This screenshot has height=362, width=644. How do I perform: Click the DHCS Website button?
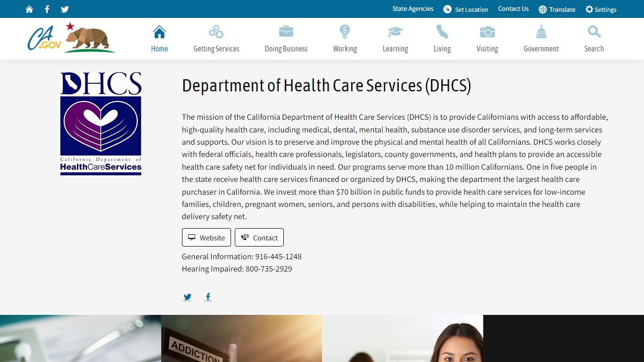point(206,238)
